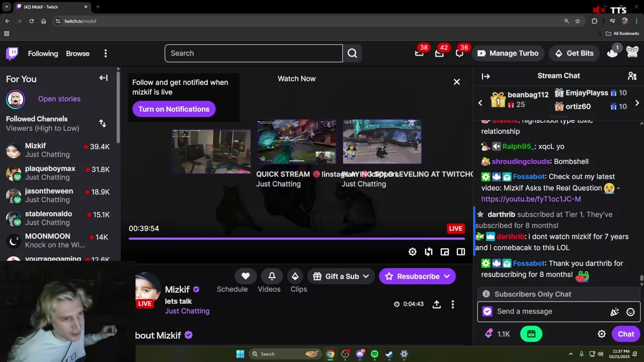Collapse the Stream Chat panel
The image size is (644, 362).
pyautogui.click(x=486, y=76)
